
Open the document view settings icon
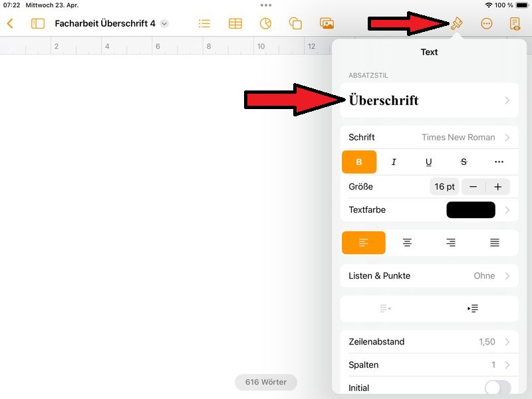click(x=515, y=23)
